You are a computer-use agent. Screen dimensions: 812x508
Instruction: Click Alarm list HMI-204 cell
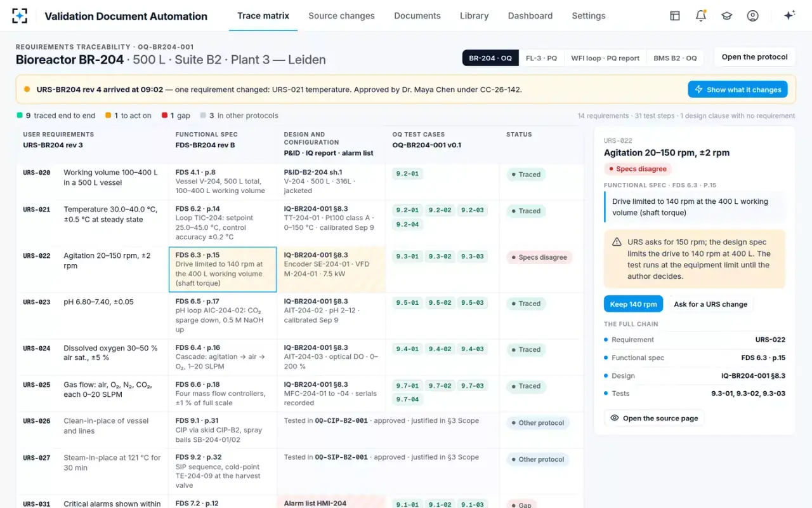click(331, 502)
